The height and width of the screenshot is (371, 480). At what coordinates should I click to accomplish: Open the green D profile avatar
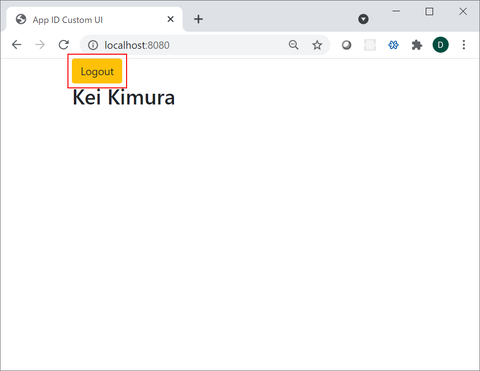click(x=440, y=45)
